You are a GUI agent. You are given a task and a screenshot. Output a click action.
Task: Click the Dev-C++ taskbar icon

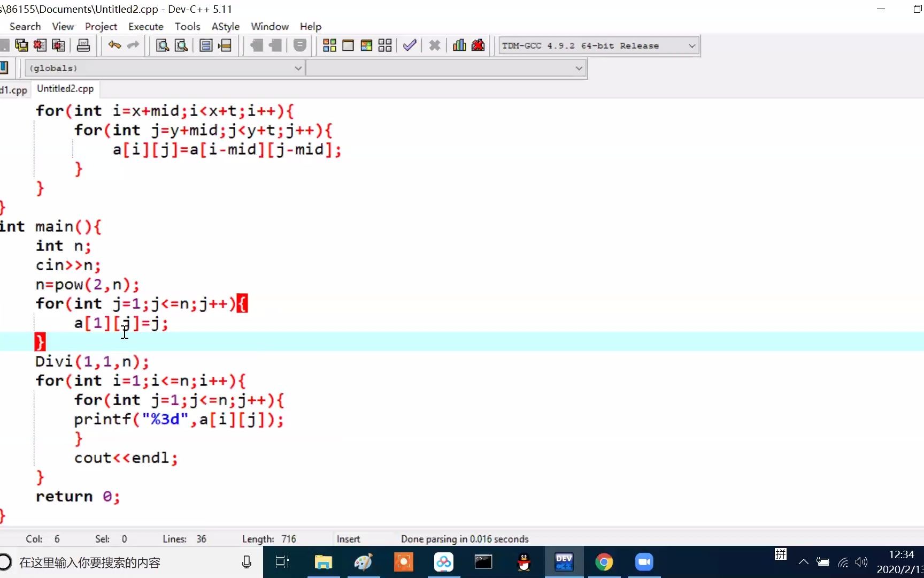click(564, 562)
